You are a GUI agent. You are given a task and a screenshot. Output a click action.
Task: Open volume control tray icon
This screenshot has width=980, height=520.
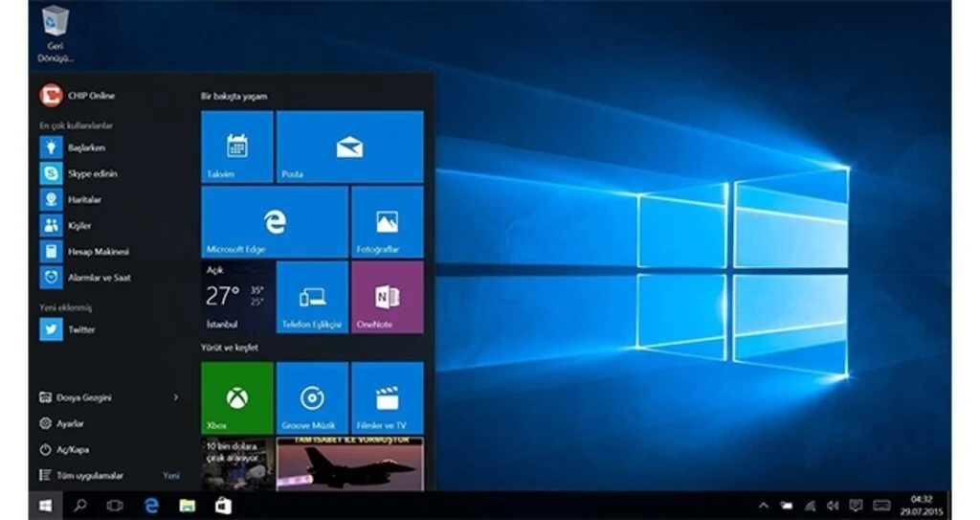833,506
